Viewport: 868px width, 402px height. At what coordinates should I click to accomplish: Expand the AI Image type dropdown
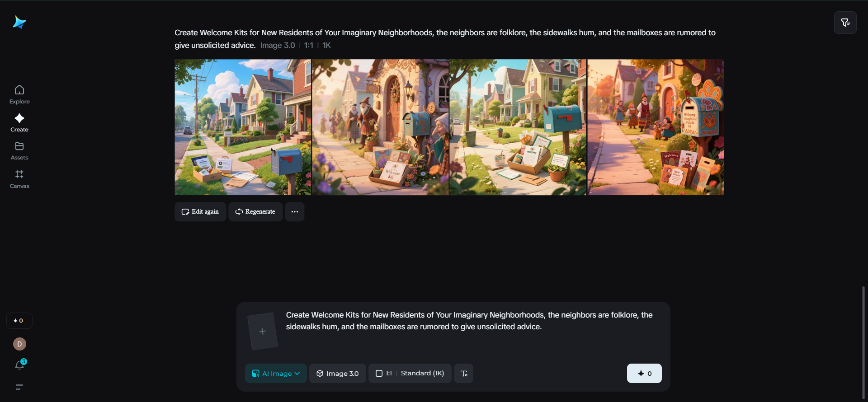[x=276, y=374]
